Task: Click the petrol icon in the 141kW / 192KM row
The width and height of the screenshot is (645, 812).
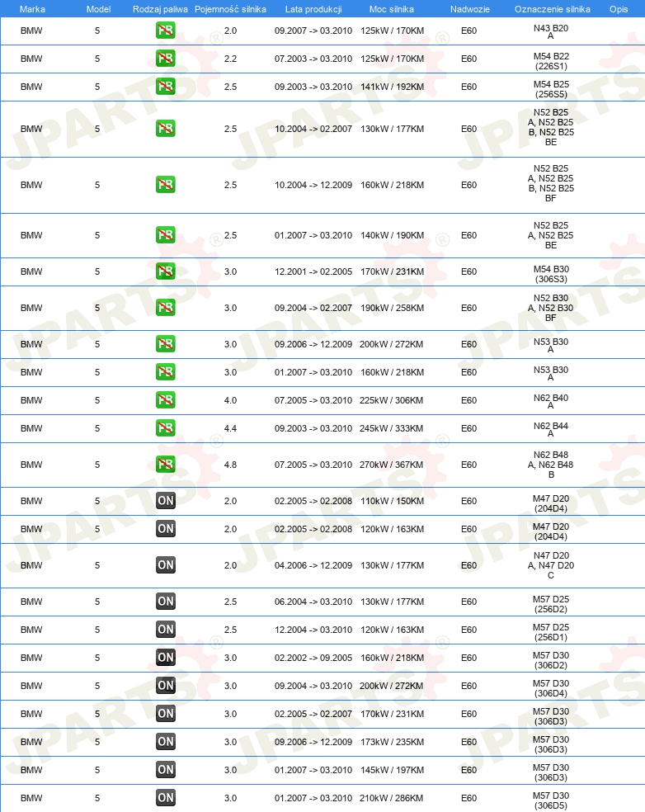Action: pos(166,87)
